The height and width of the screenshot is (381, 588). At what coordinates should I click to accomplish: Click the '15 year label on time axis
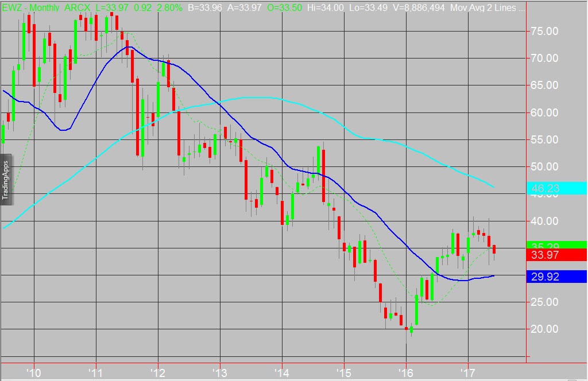pos(344,373)
